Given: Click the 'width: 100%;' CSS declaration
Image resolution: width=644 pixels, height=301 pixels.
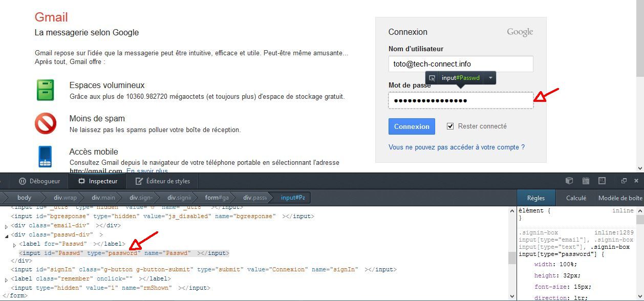Looking at the screenshot, I should pyautogui.click(x=556, y=265).
